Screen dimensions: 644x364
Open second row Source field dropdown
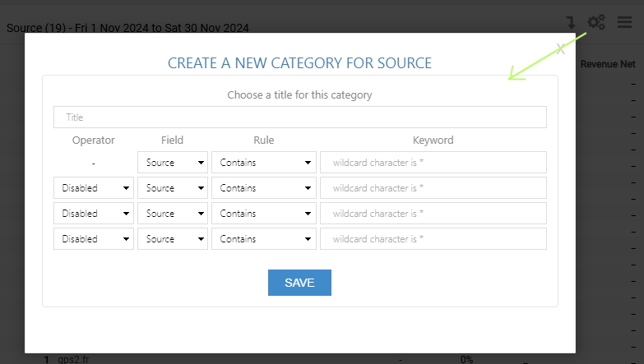point(173,188)
